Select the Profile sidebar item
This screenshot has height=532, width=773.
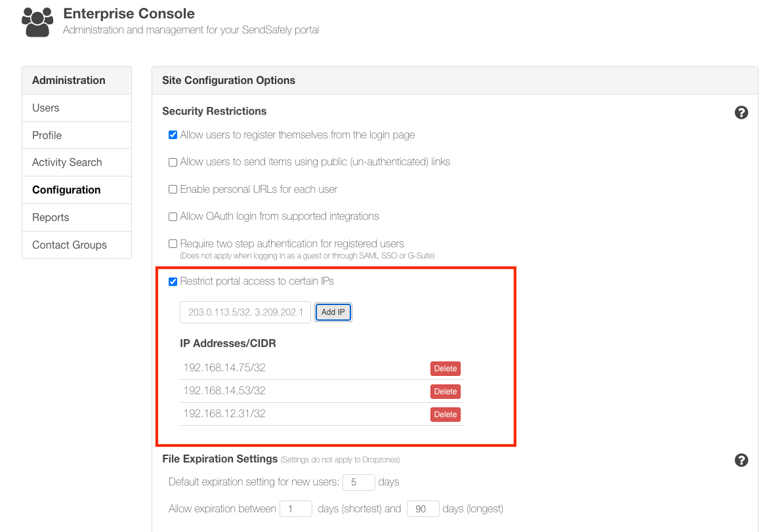point(47,134)
